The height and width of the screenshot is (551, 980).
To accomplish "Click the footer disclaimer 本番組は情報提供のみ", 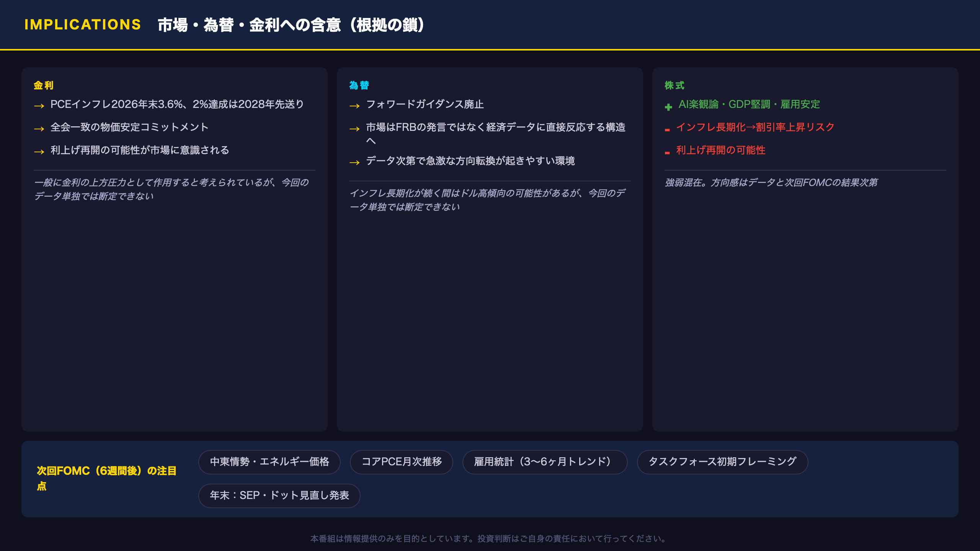I will click(x=490, y=539).
